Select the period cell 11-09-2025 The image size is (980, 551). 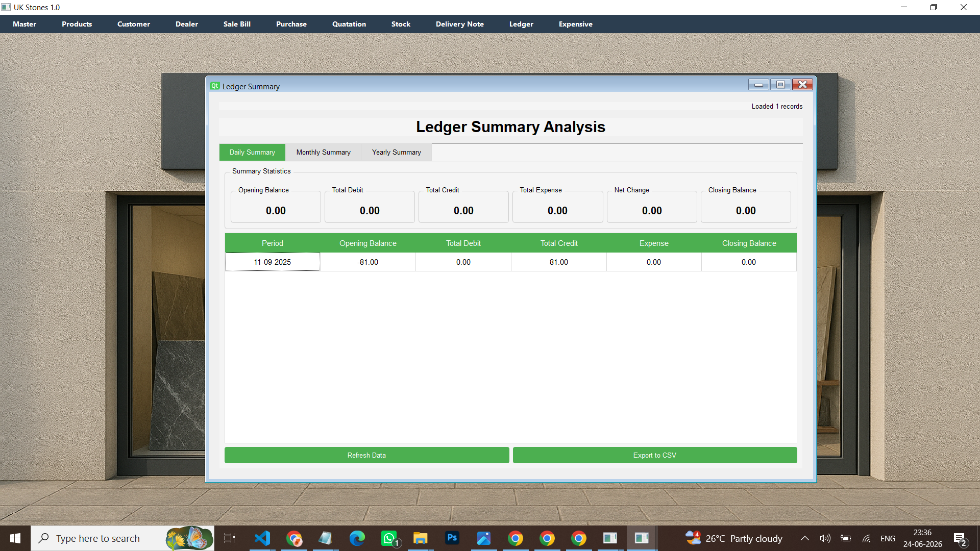pos(273,262)
